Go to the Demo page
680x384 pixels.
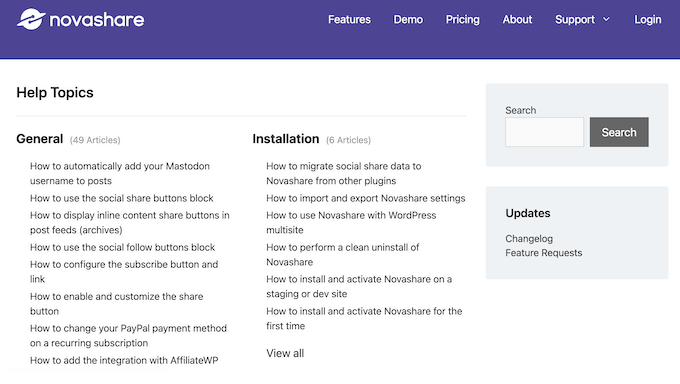[x=408, y=20]
